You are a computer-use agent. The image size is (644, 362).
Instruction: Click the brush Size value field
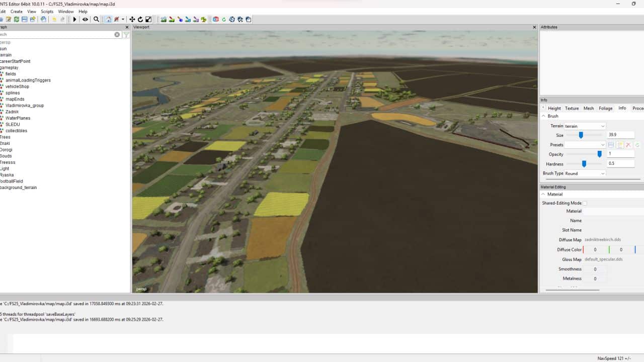tap(620, 135)
